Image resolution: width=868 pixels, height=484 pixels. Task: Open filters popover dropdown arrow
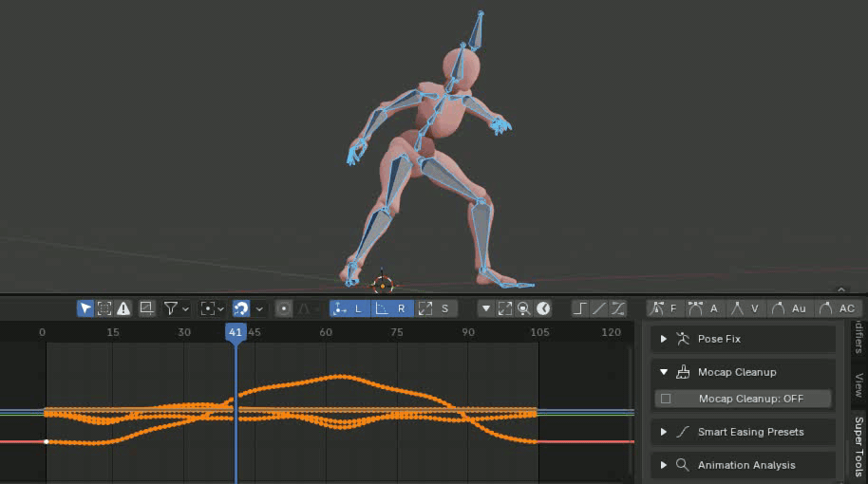click(x=185, y=309)
